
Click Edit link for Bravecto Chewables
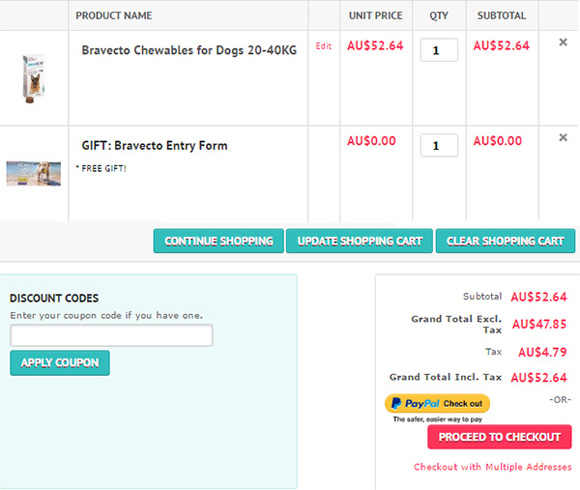click(323, 46)
